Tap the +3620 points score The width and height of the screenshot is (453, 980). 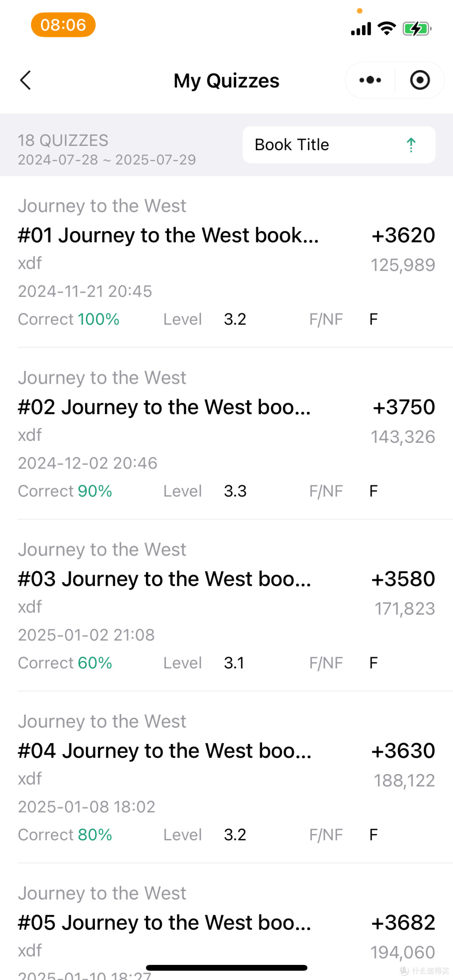pos(403,235)
